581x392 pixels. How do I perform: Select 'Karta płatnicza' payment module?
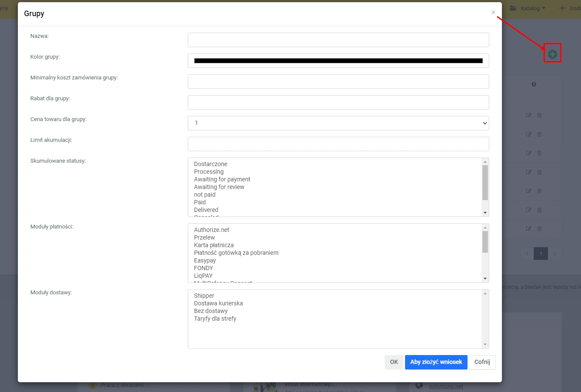(x=213, y=245)
